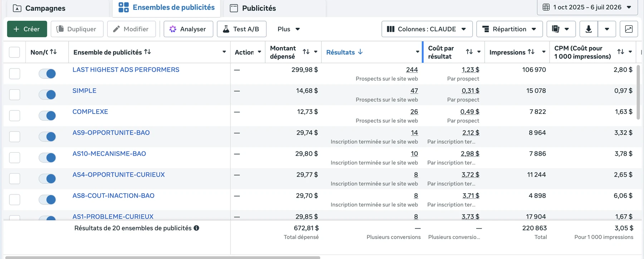Click the 220 863 total impressions value
The width and height of the screenshot is (644, 259).
point(535,228)
